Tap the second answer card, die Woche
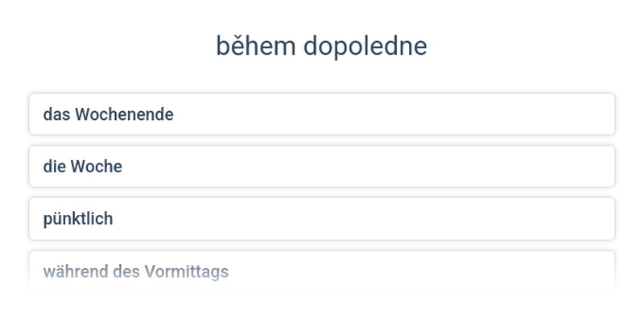Screen dimensions: 644x322 322,167
